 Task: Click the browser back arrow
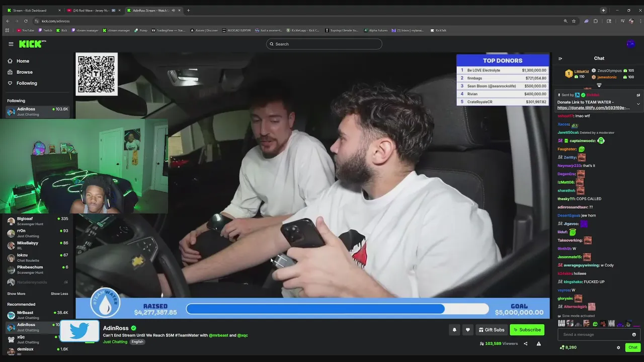(x=8, y=21)
